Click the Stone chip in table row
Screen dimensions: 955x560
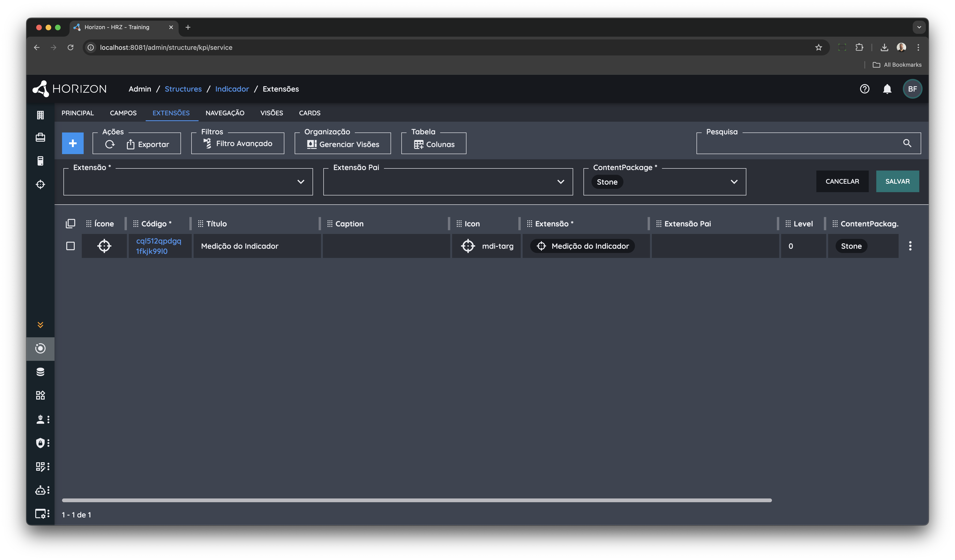851,246
